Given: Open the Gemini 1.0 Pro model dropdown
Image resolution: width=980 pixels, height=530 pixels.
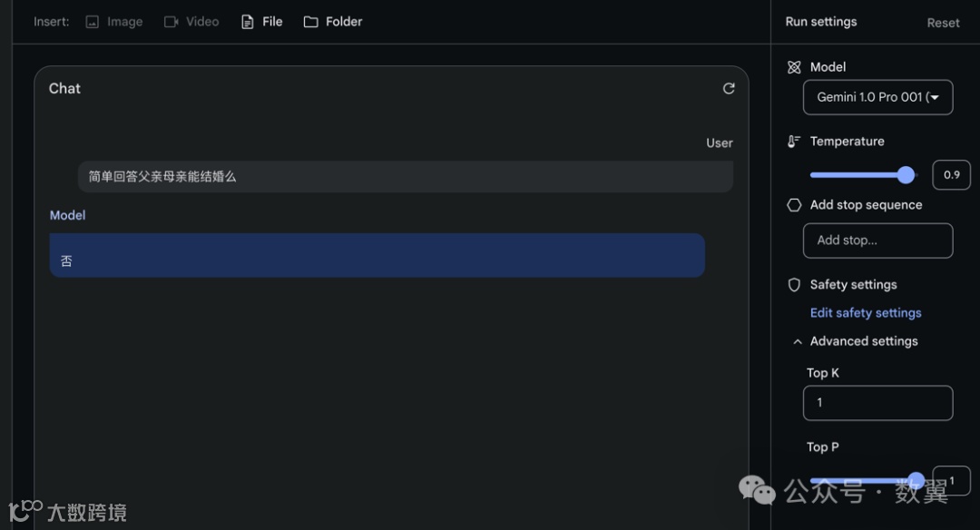Looking at the screenshot, I should coord(877,97).
